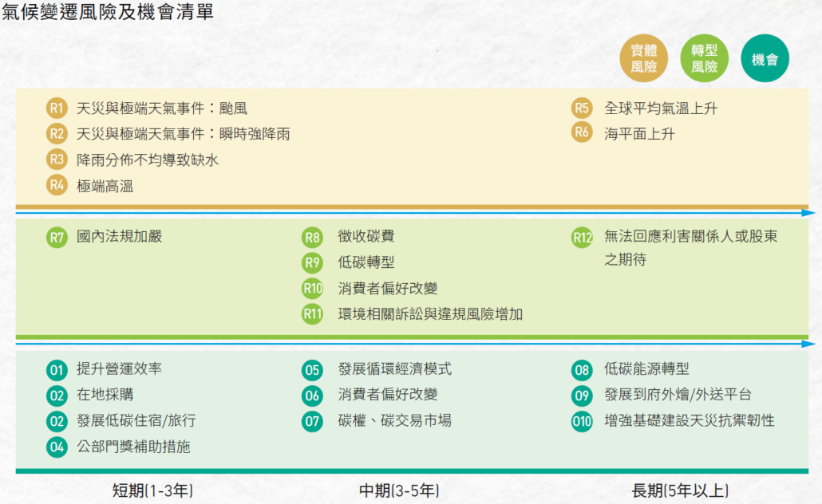The width and height of the screenshot is (822, 504).
Task: Select the 發展到府外燴/外送平台 text
Action: coord(678,395)
